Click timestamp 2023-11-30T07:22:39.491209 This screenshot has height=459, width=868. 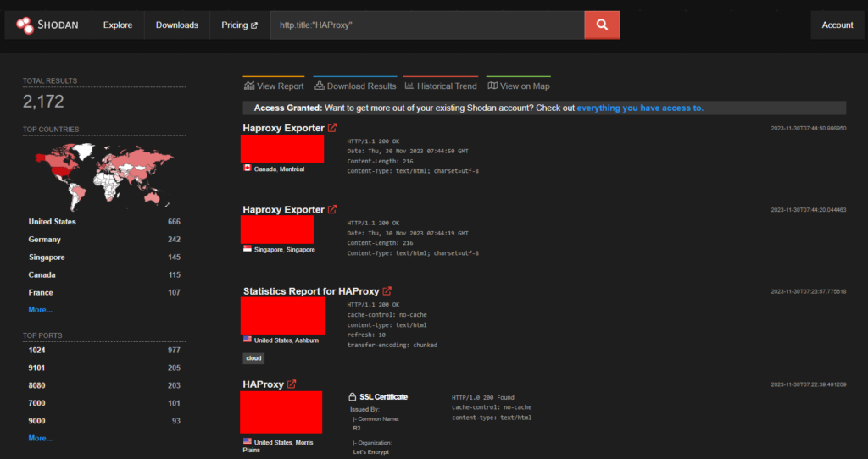pyautogui.click(x=808, y=384)
